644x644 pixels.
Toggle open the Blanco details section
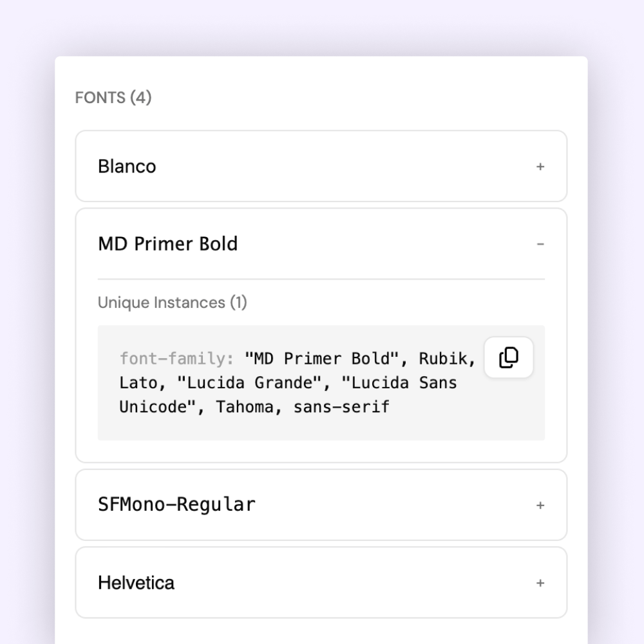(x=540, y=166)
